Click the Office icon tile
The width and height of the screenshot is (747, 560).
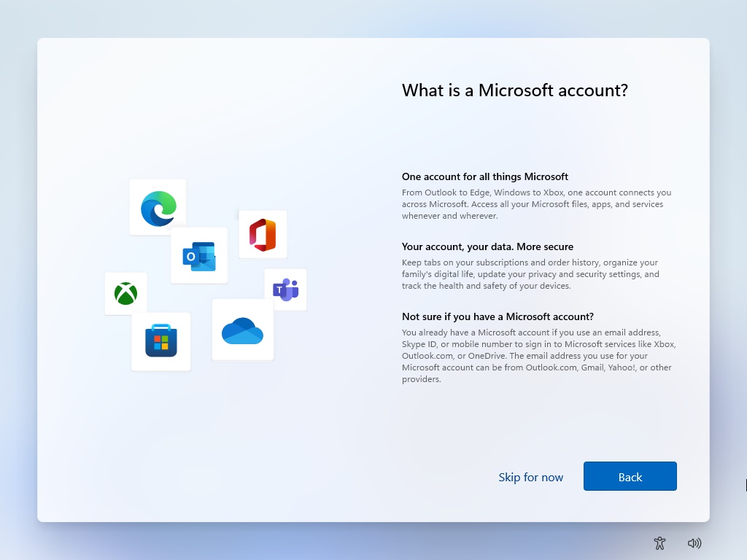coord(263,235)
